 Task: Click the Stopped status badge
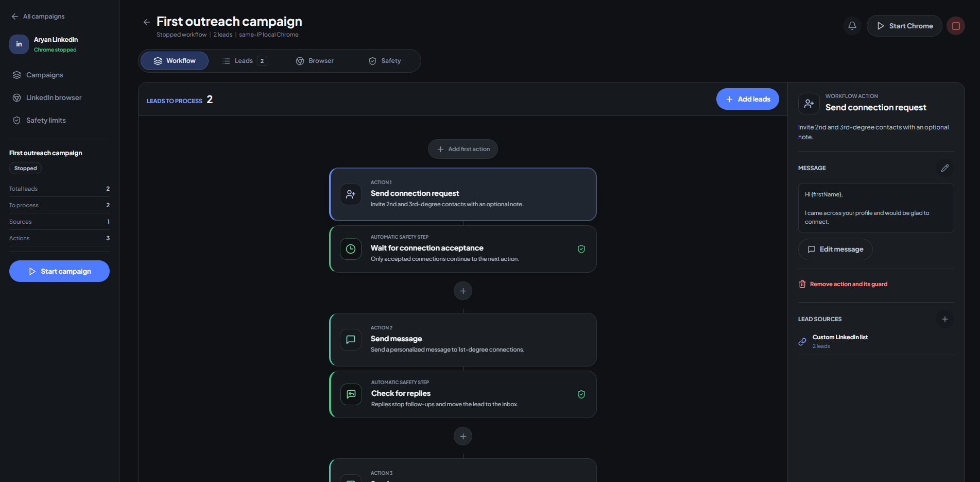(26, 169)
